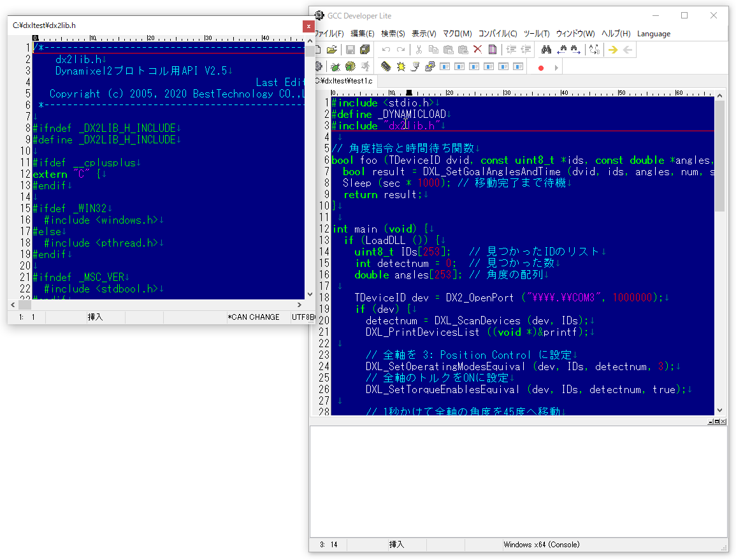The height and width of the screenshot is (560, 736).
Task: Open the ツール(T) menu
Action: click(x=536, y=34)
